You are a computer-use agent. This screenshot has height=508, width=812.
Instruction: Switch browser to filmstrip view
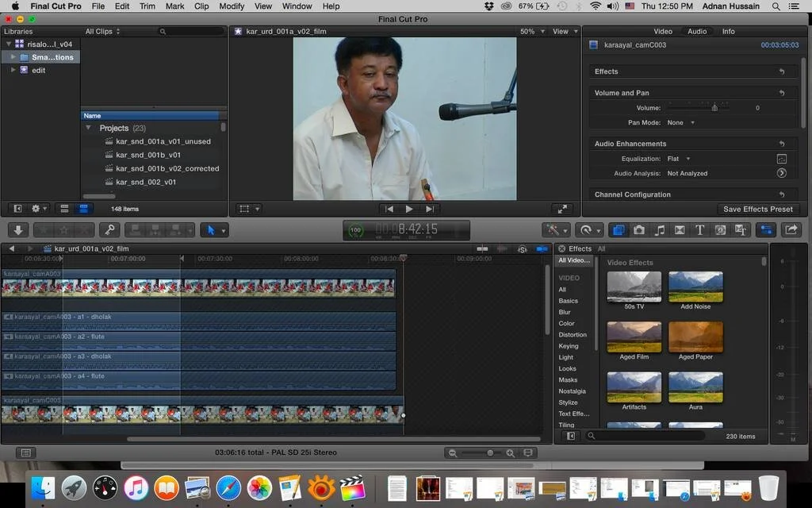point(65,209)
